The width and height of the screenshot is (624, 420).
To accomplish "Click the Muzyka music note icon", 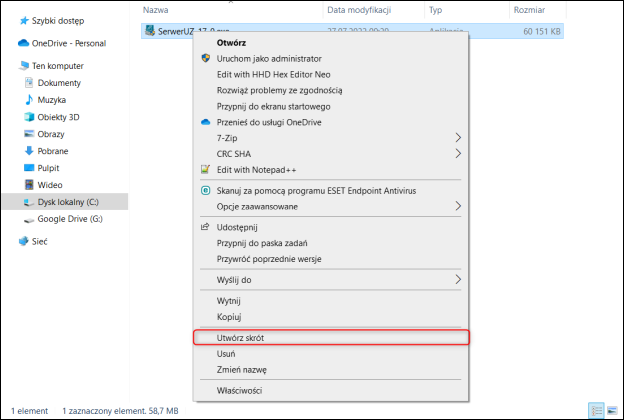I will coord(28,100).
